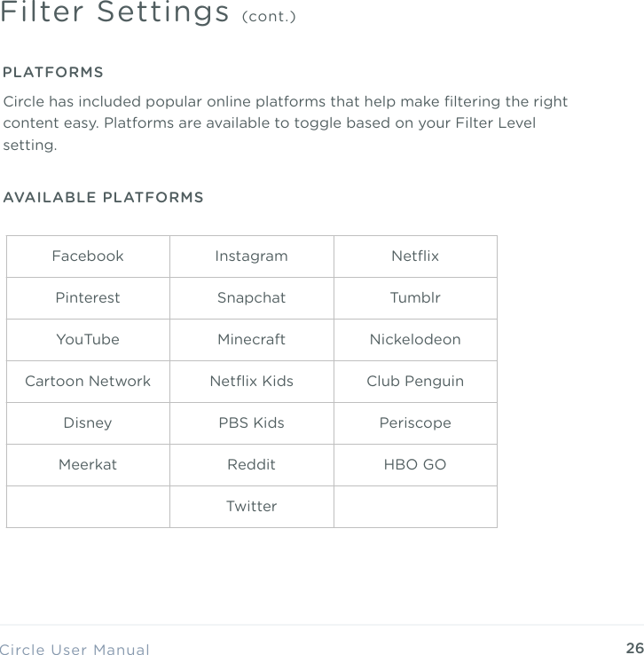
Task: Click the Periscope platform cell
Action: click(415, 423)
